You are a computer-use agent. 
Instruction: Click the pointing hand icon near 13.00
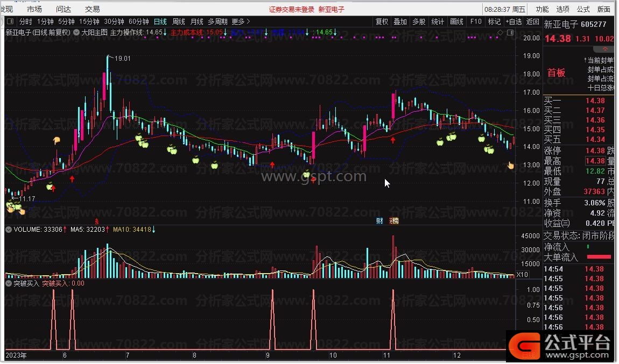coord(510,165)
